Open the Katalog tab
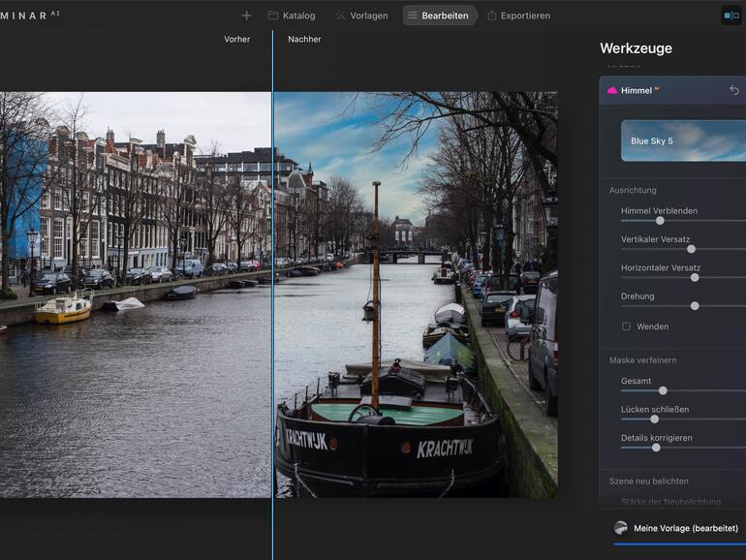 point(291,16)
